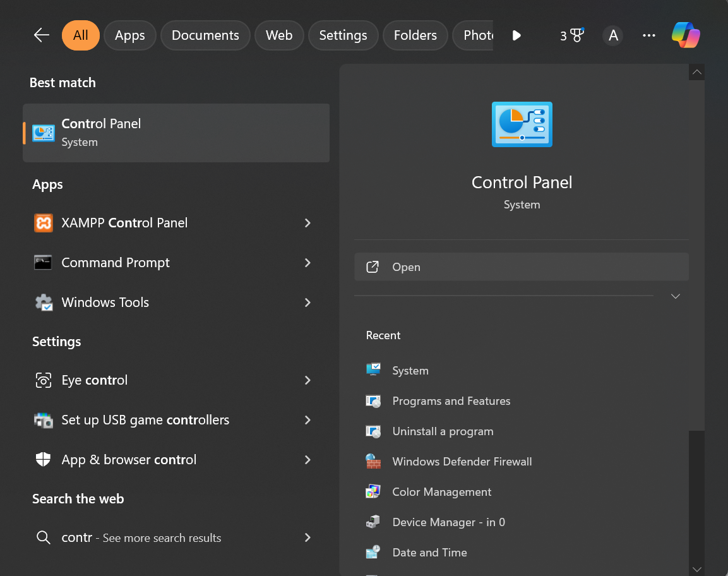This screenshot has width=728, height=576.
Task: Click the Eye control settings icon
Action: click(43, 380)
